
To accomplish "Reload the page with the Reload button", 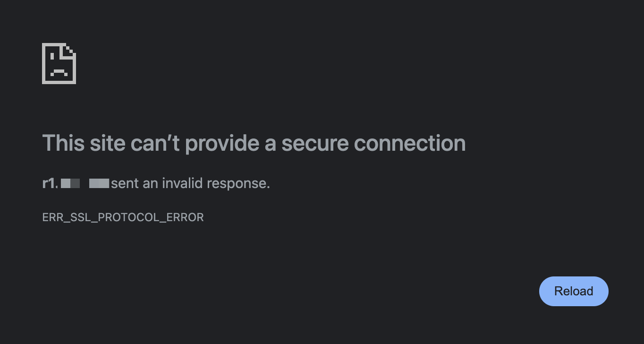I will tap(574, 291).
